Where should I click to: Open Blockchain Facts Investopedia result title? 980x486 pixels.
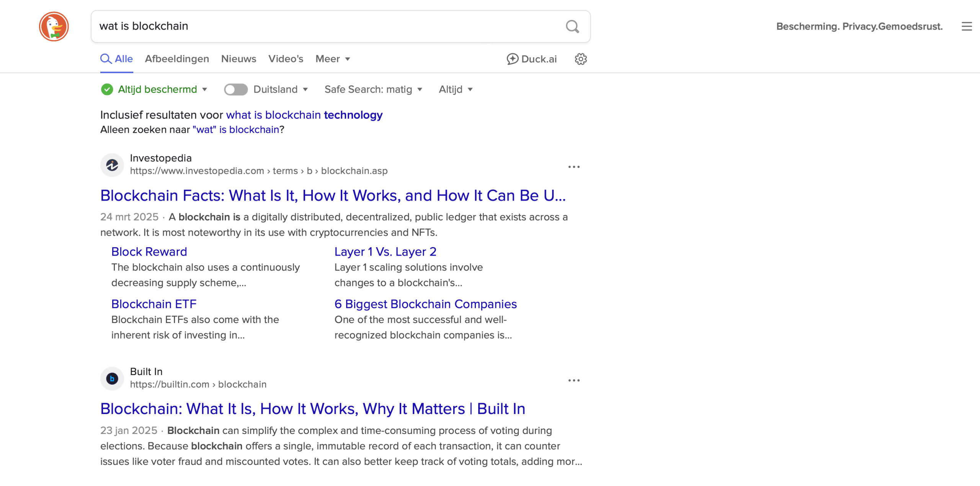point(333,196)
